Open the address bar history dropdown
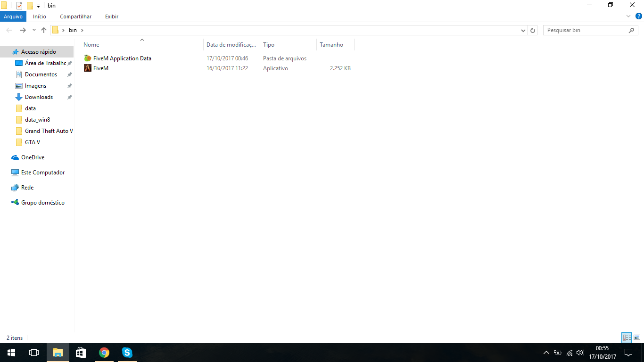Image resolution: width=644 pixels, height=362 pixels. click(523, 30)
